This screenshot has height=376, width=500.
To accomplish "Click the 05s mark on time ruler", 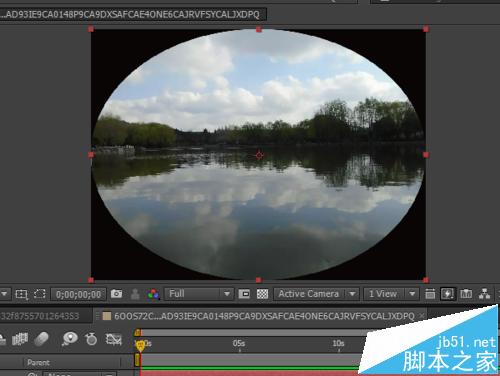I will 239,343.
